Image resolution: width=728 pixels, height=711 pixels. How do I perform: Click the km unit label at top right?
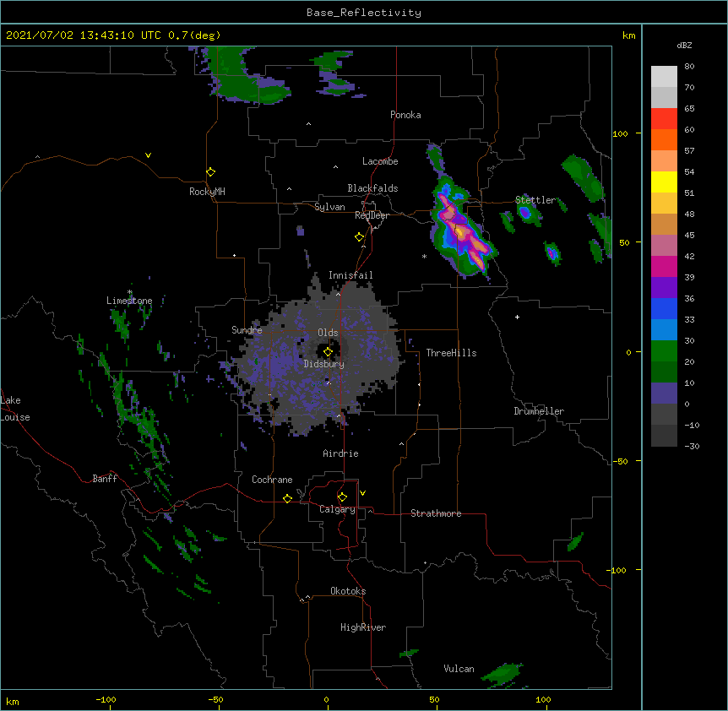click(x=629, y=35)
